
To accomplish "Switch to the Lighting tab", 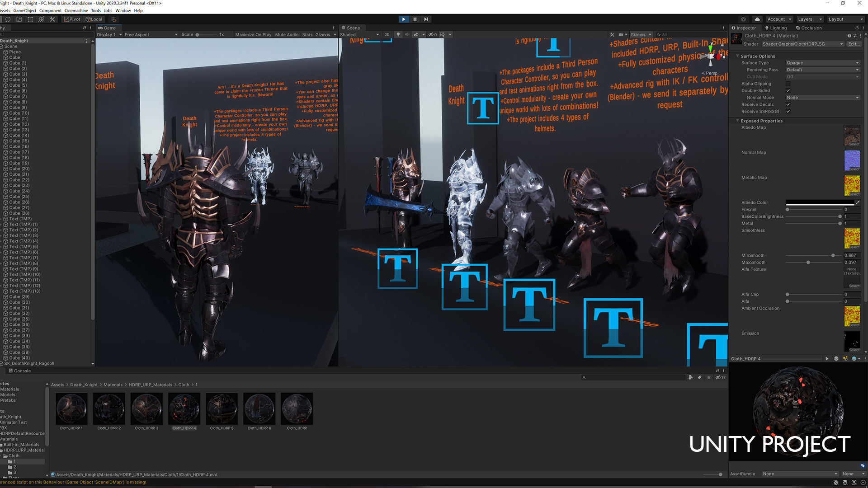I will point(775,28).
